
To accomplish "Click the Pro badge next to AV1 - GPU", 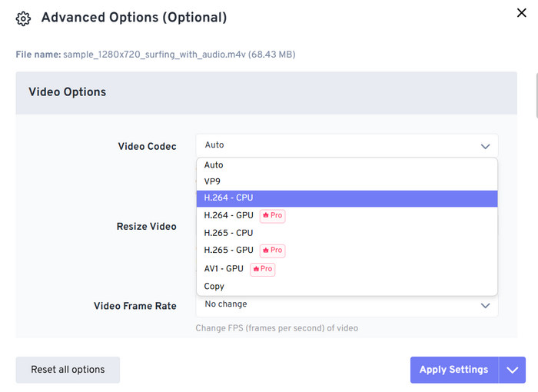I will pos(262,269).
